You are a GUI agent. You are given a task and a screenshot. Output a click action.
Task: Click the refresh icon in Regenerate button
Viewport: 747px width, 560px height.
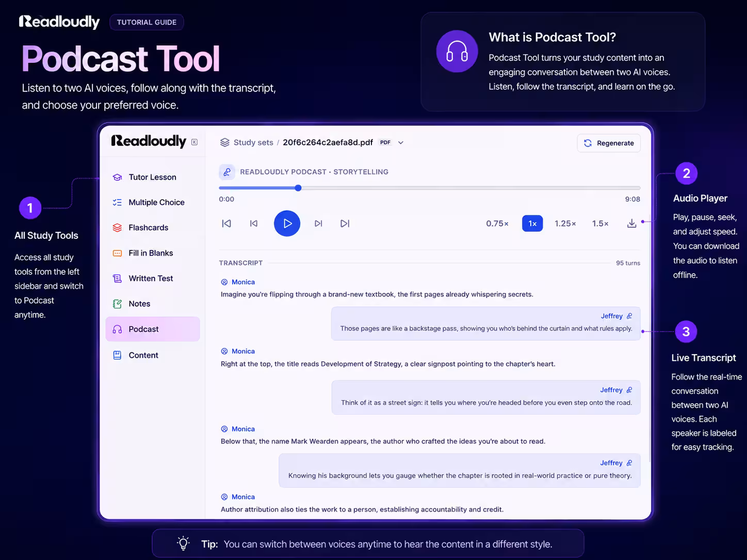[588, 143]
